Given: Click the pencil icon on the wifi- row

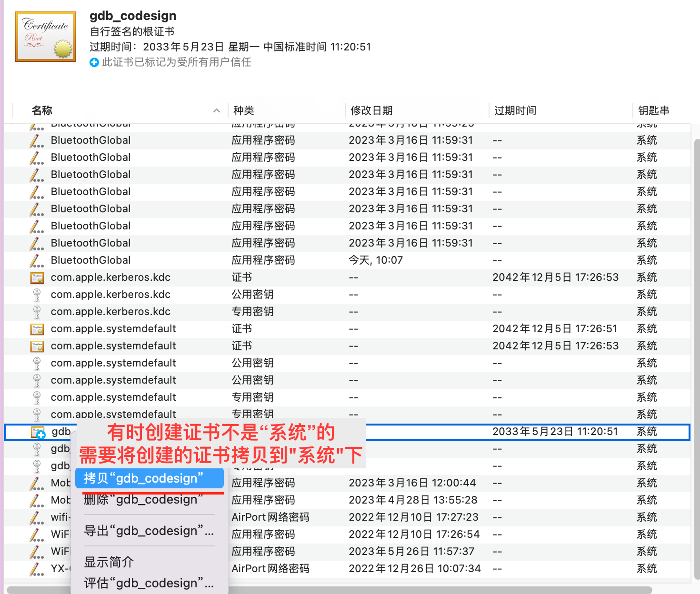Looking at the screenshot, I should click(x=37, y=517).
